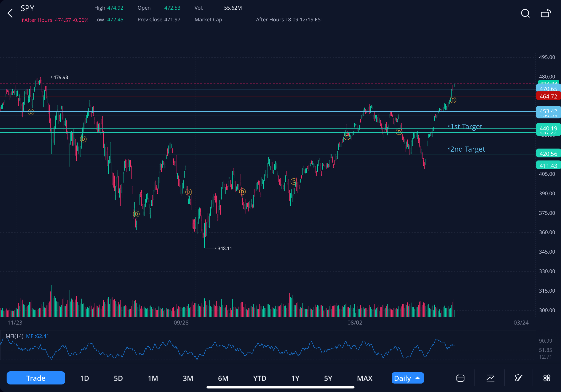The width and height of the screenshot is (561, 392).
Task: Click the 470.65 price level tag
Action: [548, 89]
